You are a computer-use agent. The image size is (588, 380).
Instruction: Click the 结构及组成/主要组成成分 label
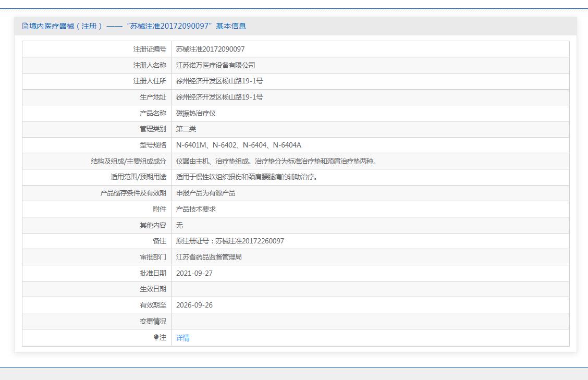tap(129, 161)
